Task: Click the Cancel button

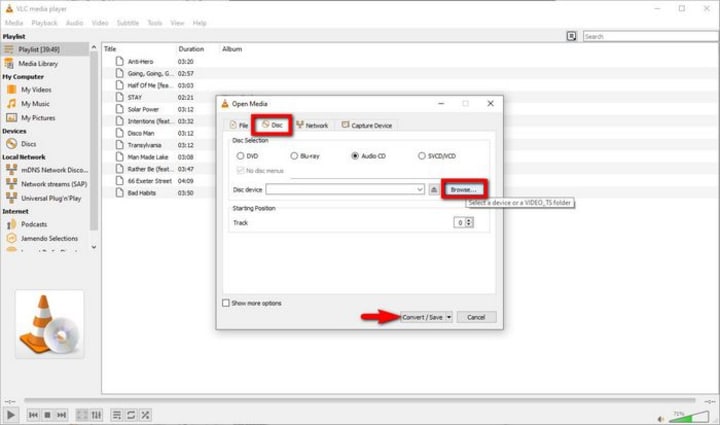Action: pos(476,317)
